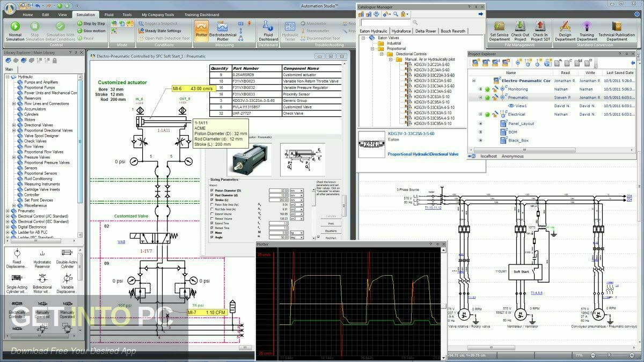Enable Piston Side Area checkbox
Image resolution: width=644 pixels, height=362 pixels.
pyautogui.click(x=212, y=204)
